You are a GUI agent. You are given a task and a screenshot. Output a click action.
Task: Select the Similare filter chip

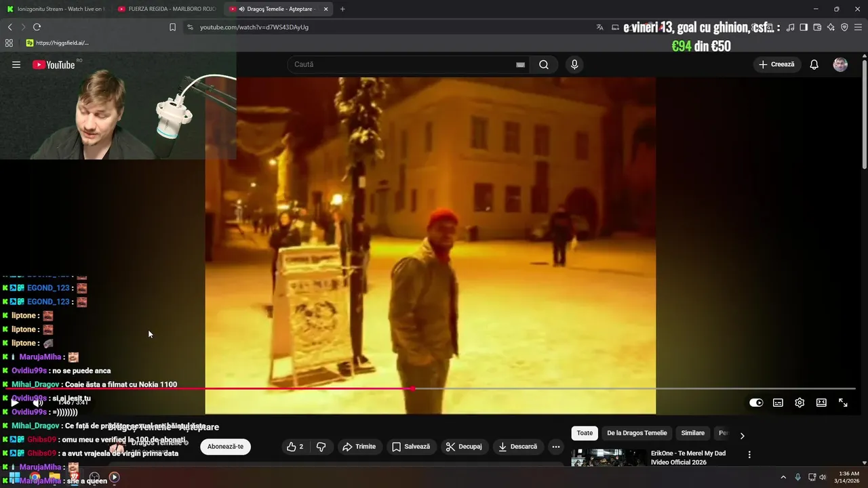pos(692,433)
